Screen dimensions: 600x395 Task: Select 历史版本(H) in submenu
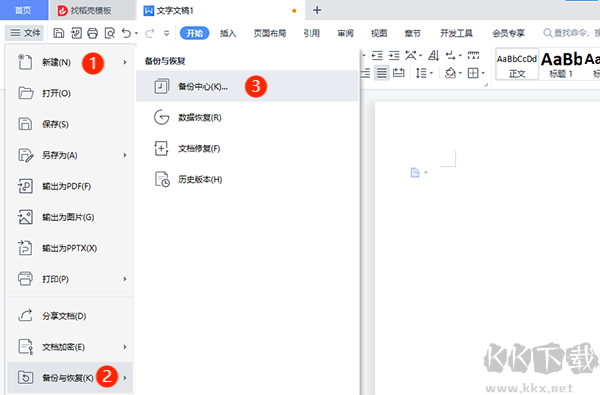[x=247, y=179]
